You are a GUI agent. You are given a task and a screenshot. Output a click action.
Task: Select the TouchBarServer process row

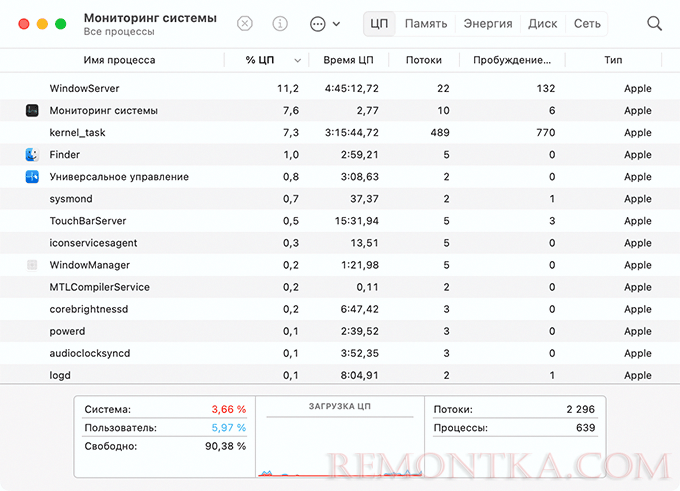(340, 221)
